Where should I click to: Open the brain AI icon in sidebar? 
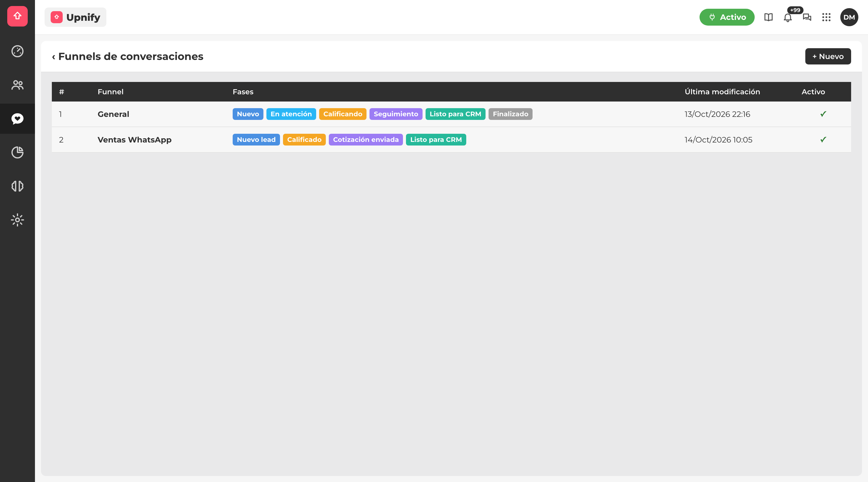[x=17, y=186]
